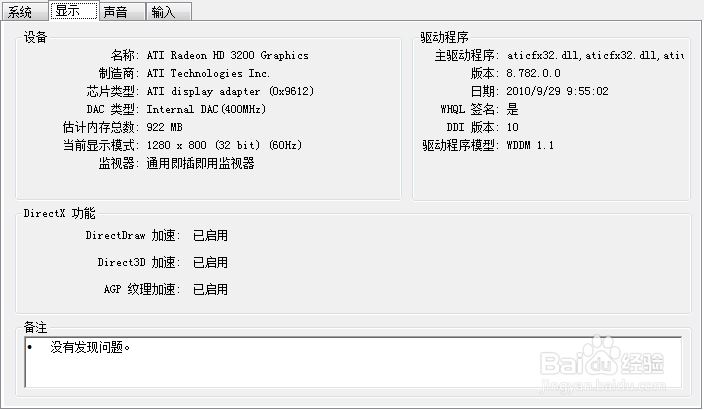
Task: Click main driver value 'aticfx32.dll,aticfx32.dll'
Action: (595, 55)
